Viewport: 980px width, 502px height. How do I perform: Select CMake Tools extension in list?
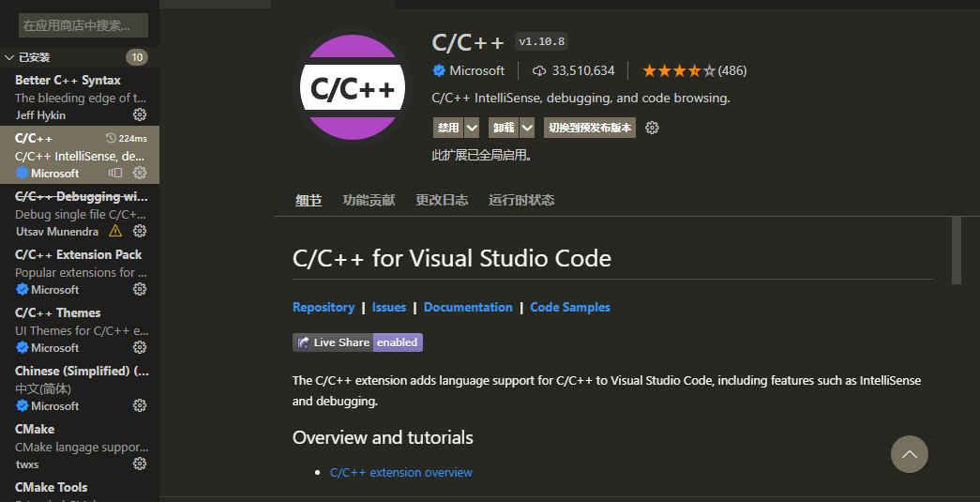point(80,489)
